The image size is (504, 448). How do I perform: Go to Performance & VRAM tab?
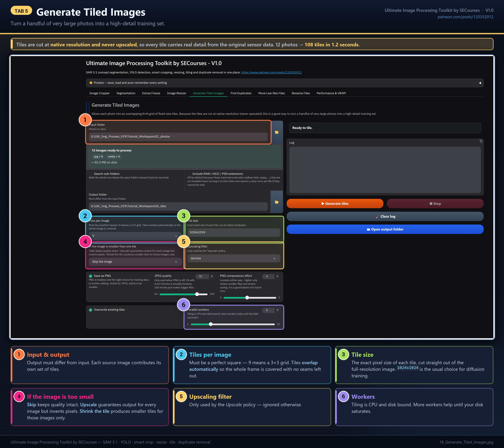click(x=331, y=93)
